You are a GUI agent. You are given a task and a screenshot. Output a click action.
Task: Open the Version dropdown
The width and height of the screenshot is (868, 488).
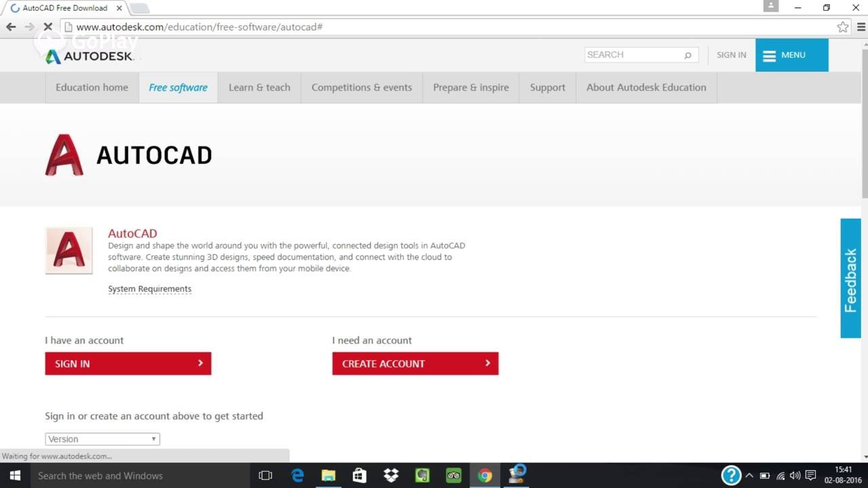[102, 439]
